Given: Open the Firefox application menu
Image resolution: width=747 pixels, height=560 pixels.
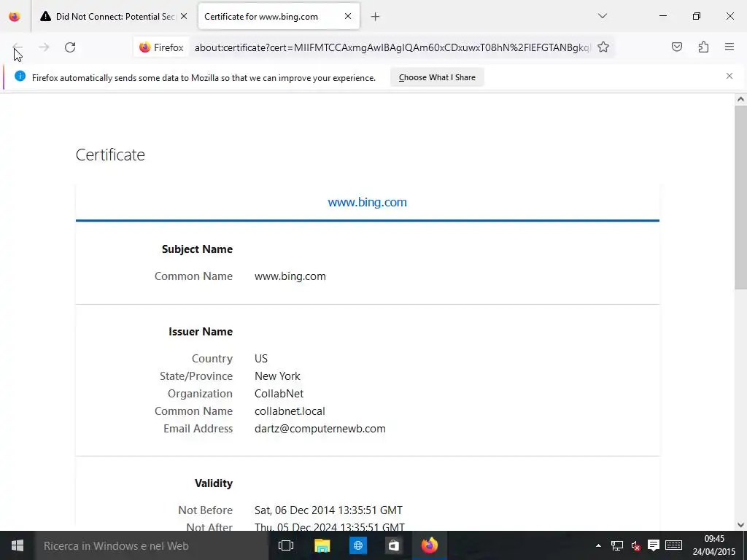Looking at the screenshot, I should click(x=729, y=47).
